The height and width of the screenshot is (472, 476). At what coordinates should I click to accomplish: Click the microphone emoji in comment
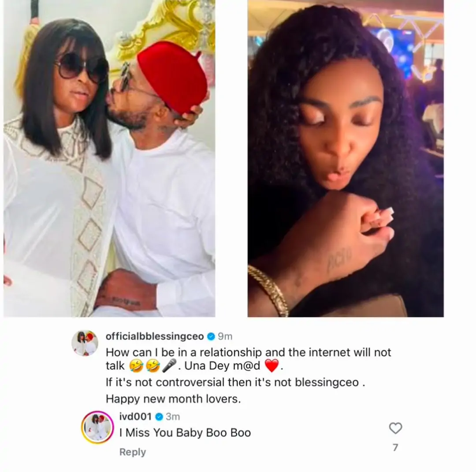click(x=169, y=365)
